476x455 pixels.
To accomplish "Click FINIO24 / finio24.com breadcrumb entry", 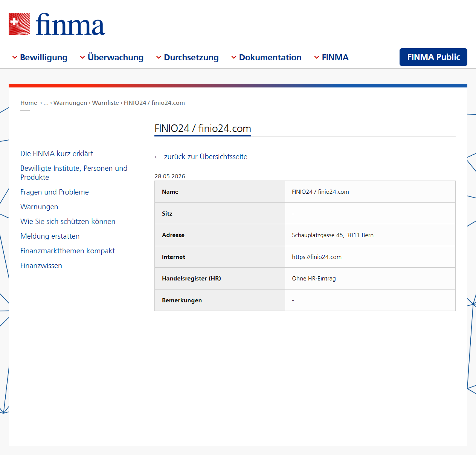I will (x=154, y=103).
